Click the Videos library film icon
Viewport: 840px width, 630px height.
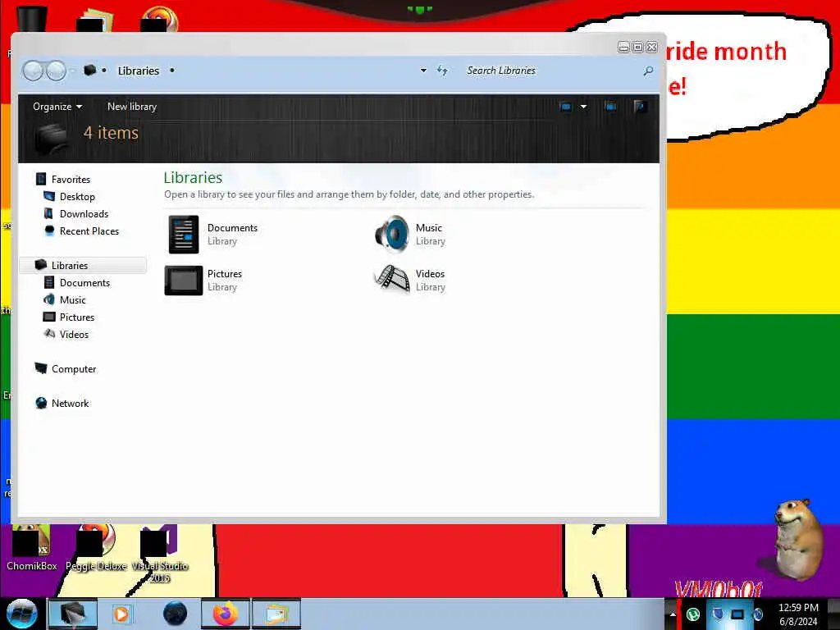tap(392, 280)
